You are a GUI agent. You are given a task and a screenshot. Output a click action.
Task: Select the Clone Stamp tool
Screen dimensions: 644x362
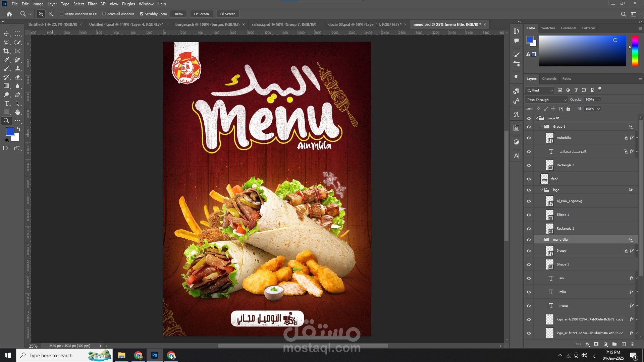pyautogui.click(x=18, y=68)
